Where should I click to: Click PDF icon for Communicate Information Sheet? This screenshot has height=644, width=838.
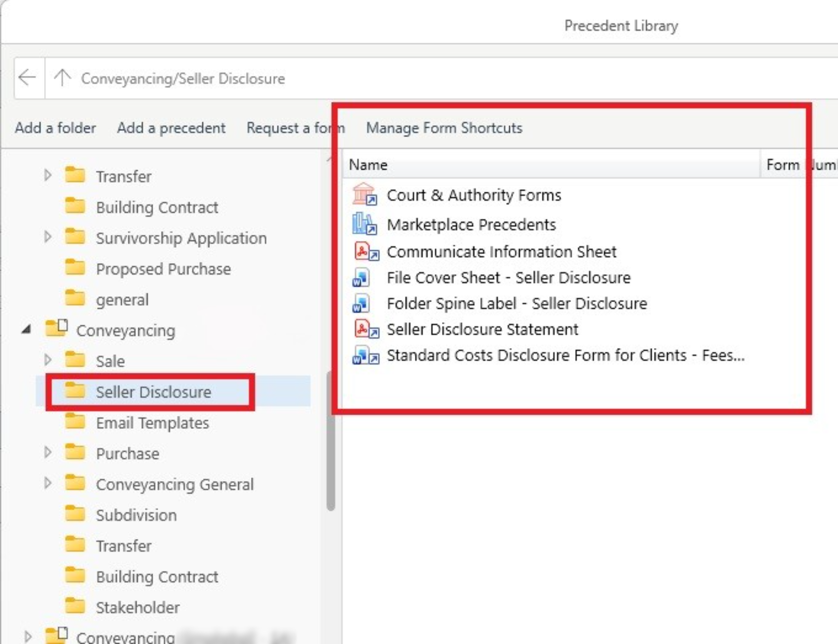click(x=366, y=251)
